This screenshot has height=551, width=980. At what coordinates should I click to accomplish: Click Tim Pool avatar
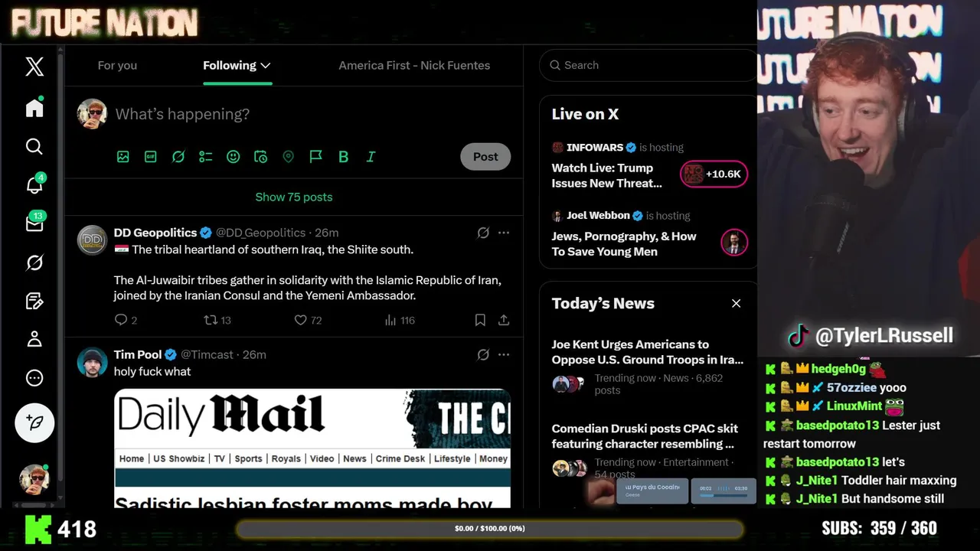tap(93, 362)
